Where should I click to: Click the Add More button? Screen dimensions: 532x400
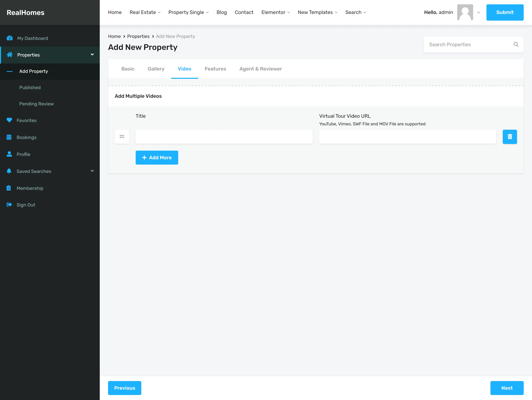(x=157, y=158)
